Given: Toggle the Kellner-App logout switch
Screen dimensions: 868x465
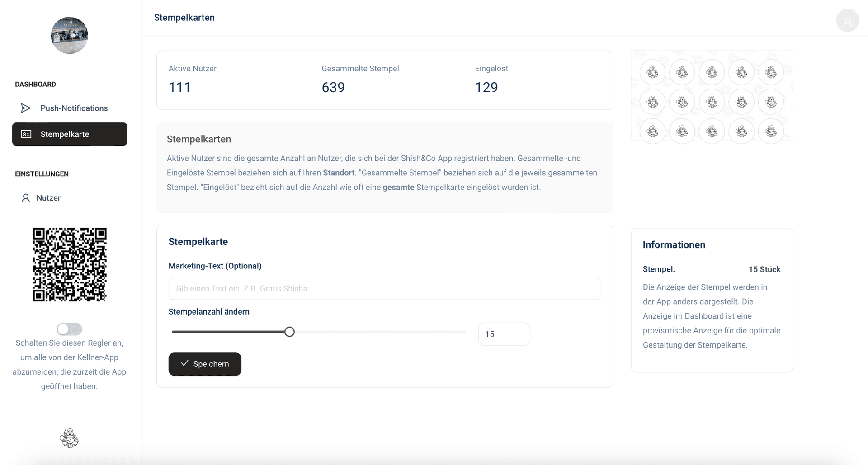Looking at the screenshot, I should 69,329.
